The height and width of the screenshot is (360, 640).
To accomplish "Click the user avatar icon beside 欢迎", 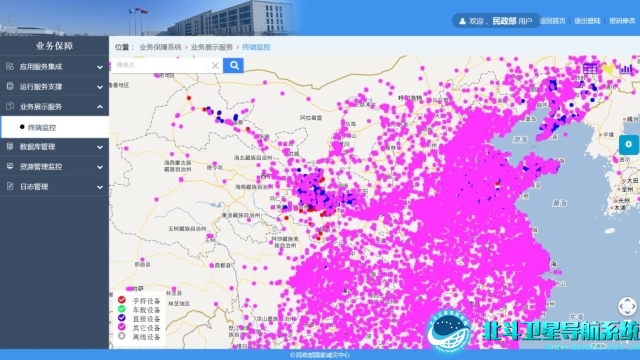I will click(x=462, y=21).
